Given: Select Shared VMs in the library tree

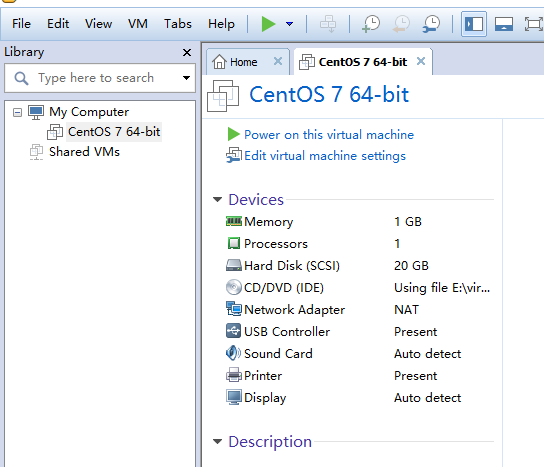Looking at the screenshot, I should click(x=84, y=152).
